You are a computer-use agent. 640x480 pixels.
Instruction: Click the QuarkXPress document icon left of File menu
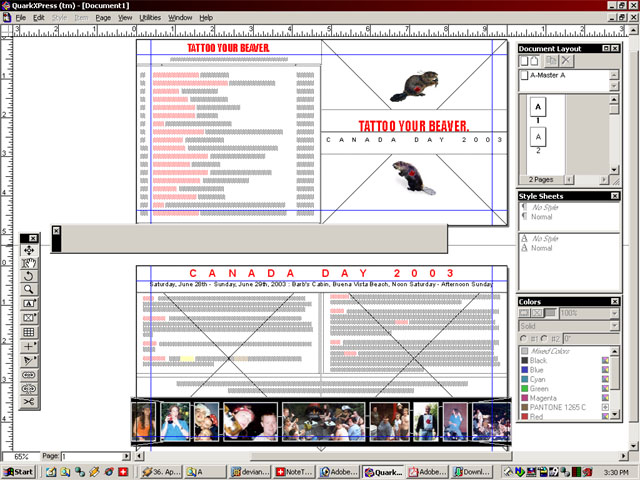(x=7, y=18)
